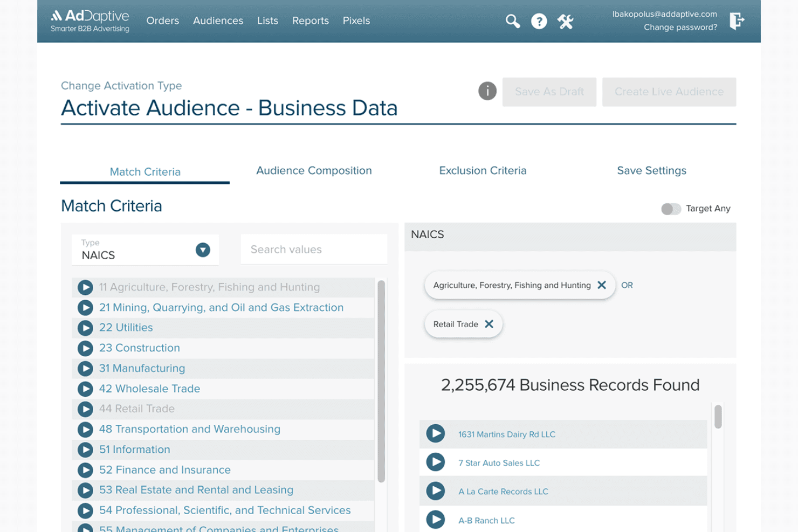Remove the Agriculture, Forestry, Fishing and Hunting chip
Image resolution: width=798 pixels, height=532 pixels.
(602, 285)
